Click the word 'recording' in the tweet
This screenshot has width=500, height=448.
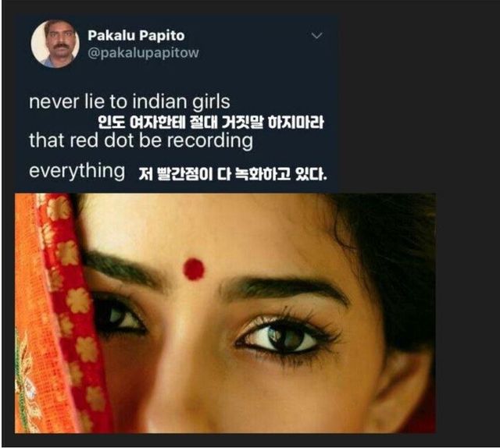click(210, 140)
